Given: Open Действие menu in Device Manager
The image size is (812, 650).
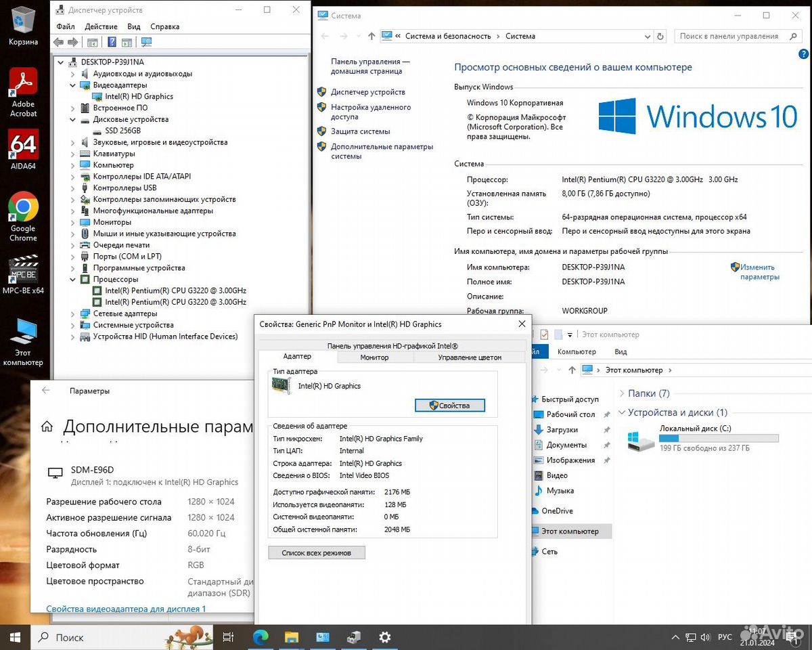Looking at the screenshot, I should (x=101, y=26).
